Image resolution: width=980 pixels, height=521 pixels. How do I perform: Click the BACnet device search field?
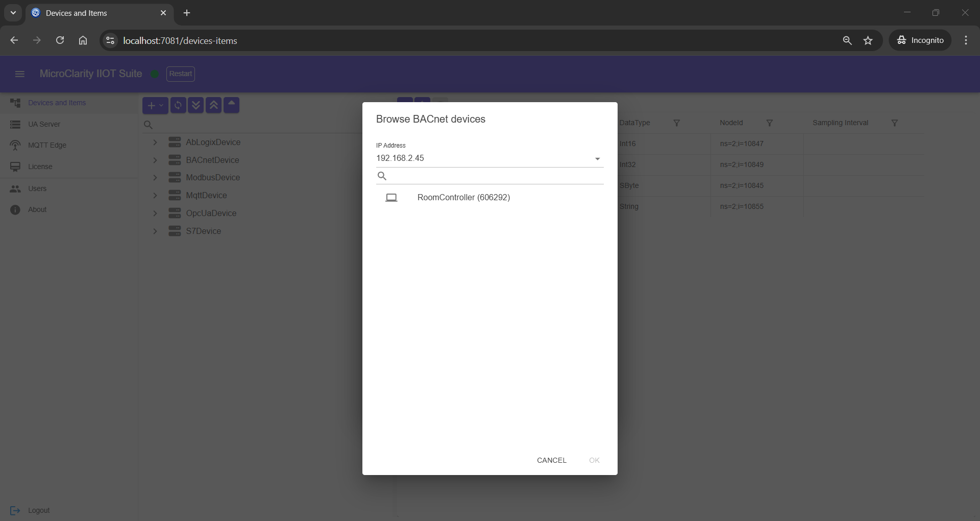pyautogui.click(x=494, y=176)
